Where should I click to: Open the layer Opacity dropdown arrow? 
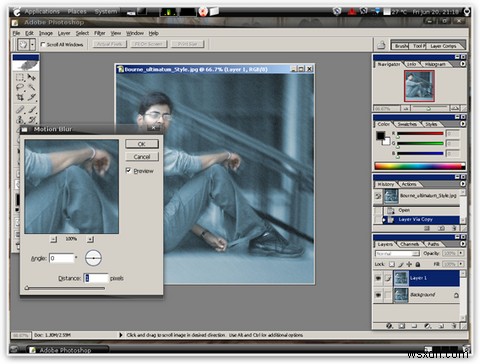point(461,253)
